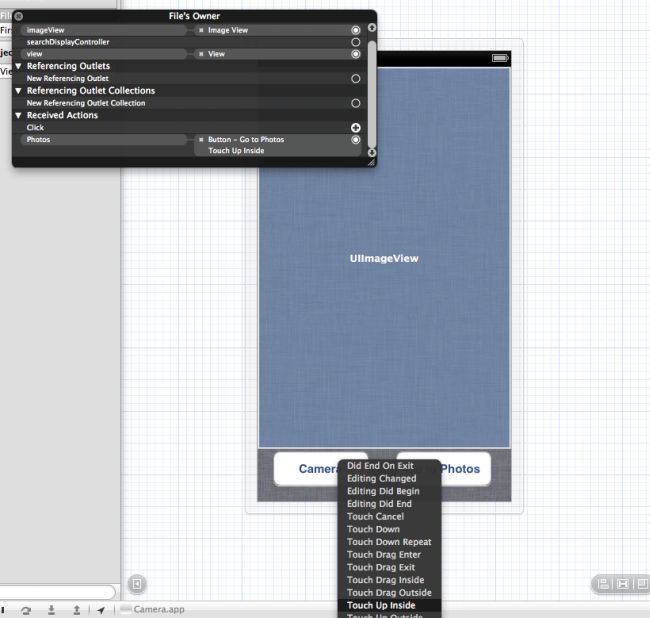Click the battery icon in the iPhone status bar
This screenshot has width=650, height=618.
pyautogui.click(x=500, y=58)
